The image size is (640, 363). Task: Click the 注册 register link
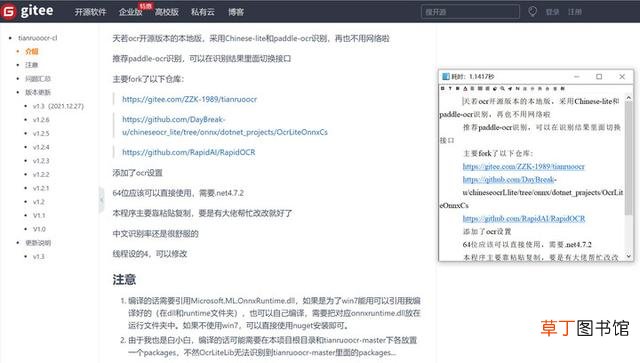point(575,12)
